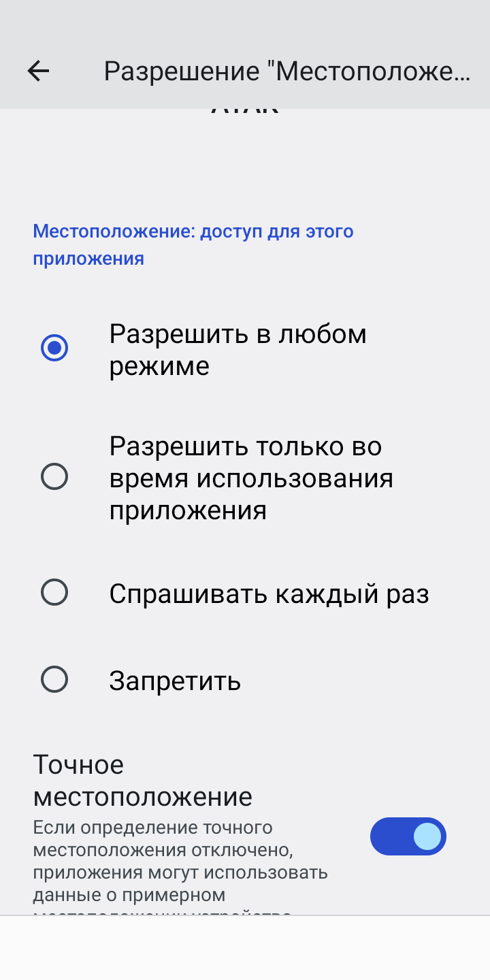Tap the page title 'Разрешение "Местоположе…'
This screenshot has width=490, height=980.
click(287, 71)
